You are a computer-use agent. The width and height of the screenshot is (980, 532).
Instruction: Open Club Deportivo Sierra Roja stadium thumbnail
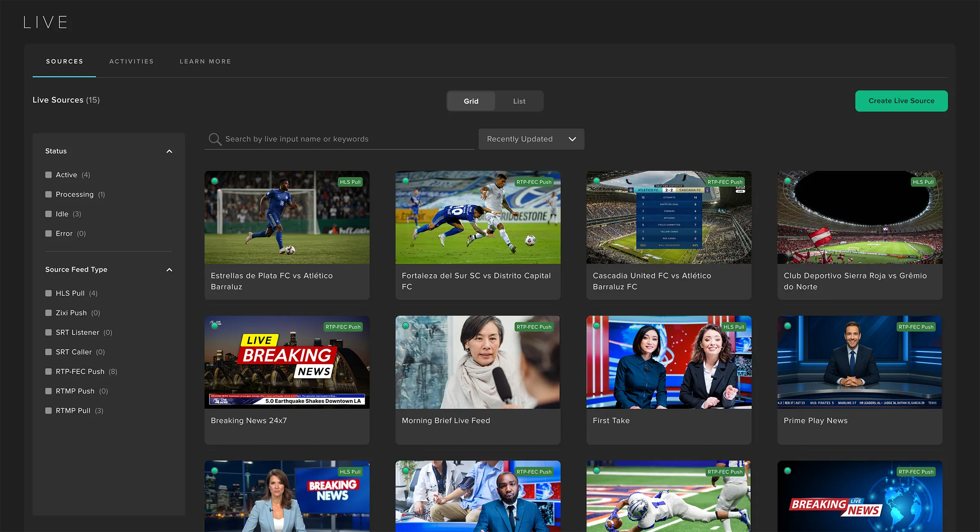point(860,217)
